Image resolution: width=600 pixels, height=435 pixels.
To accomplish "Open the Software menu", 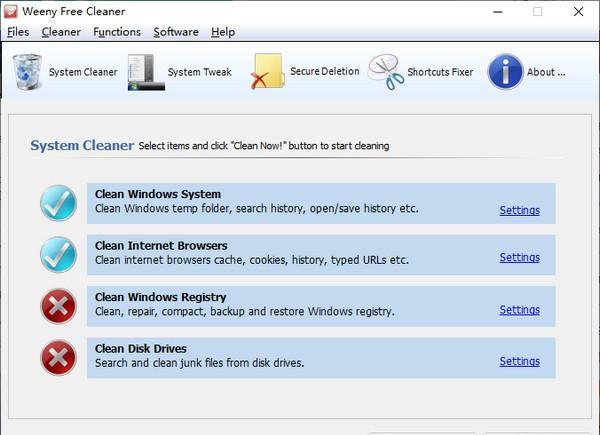I will click(x=176, y=32).
